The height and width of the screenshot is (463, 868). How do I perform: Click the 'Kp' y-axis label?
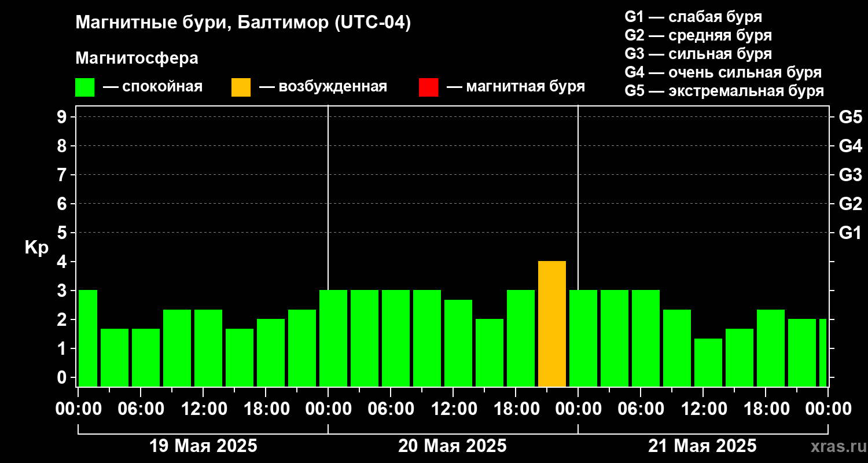pyautogui.click(x=36, y=247)
